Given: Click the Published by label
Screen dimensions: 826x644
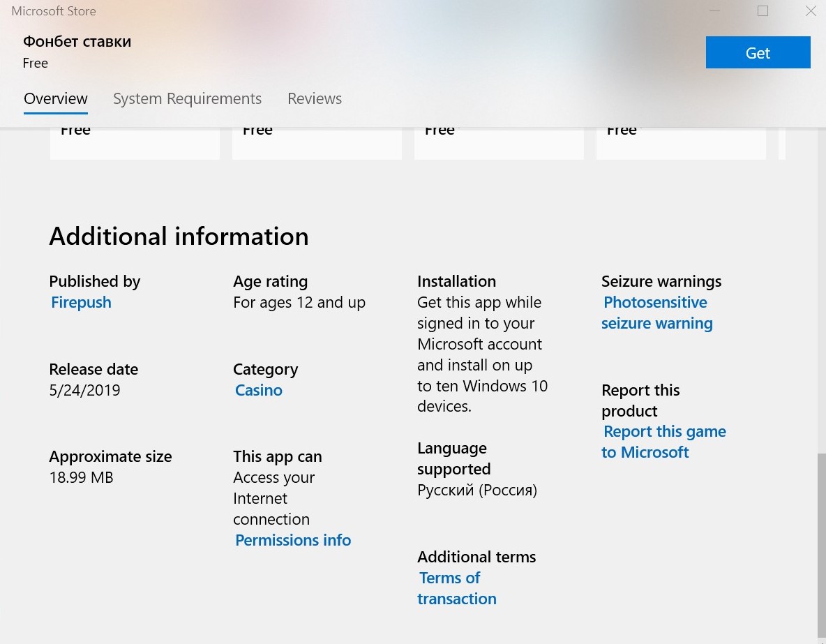Looking at the screenshot, I should (95, 281).
